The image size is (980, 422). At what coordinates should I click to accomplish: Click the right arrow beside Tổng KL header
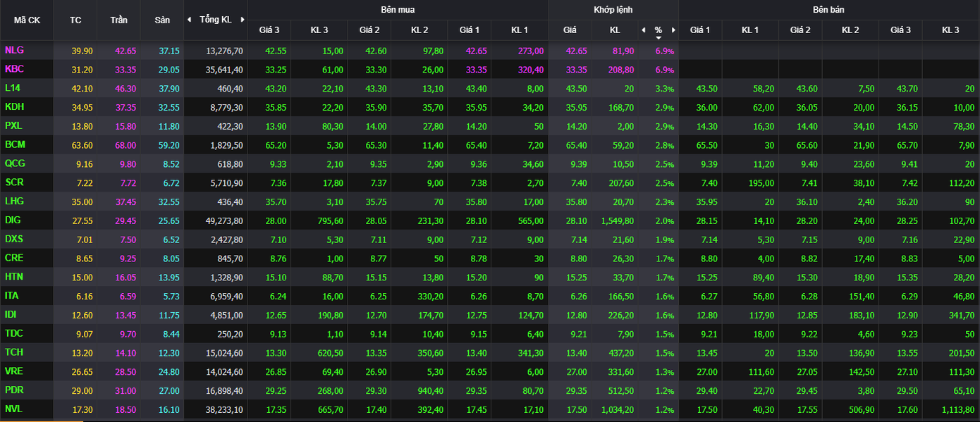click(243, 20)
